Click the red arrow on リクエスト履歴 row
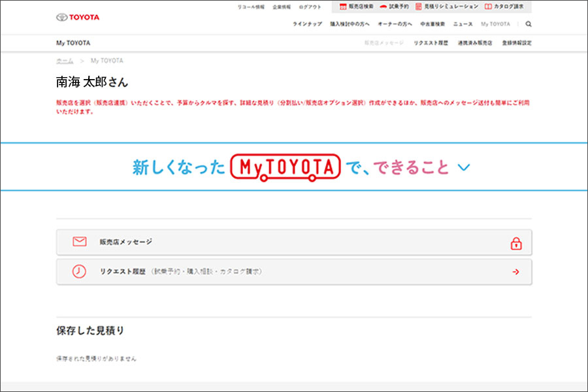 [x=515, y=272]
